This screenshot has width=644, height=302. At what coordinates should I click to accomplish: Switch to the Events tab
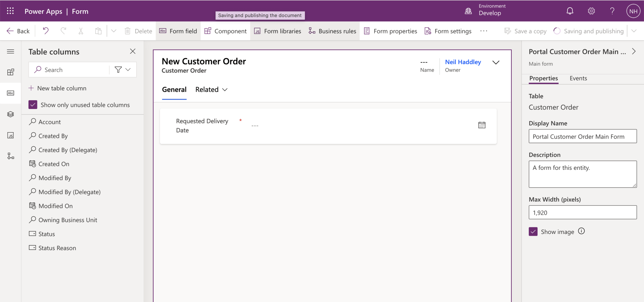[578, 78]
